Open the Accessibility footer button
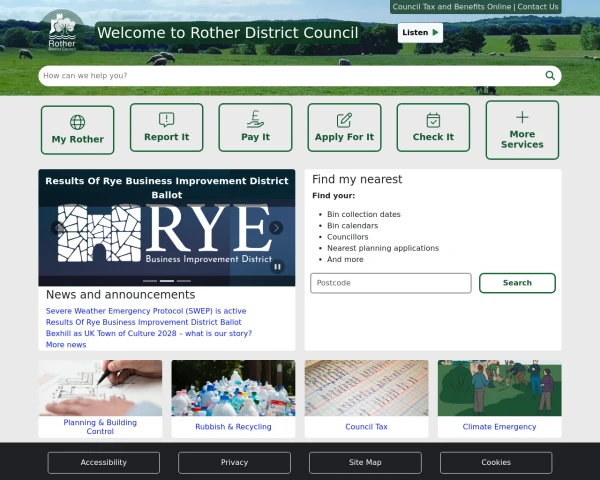 point(104,462)
